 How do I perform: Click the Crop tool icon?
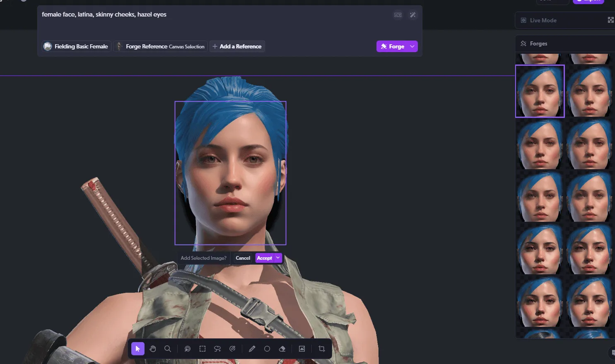click(x=322, y=349)
